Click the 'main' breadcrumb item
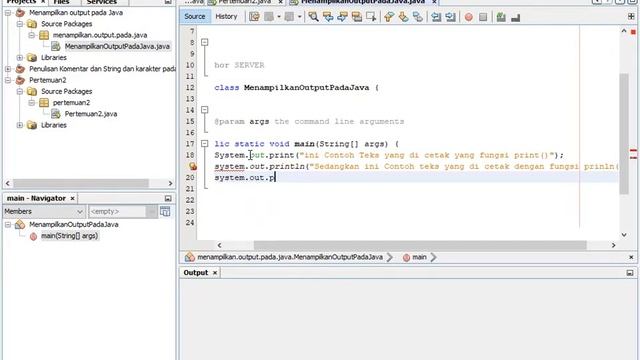 coord(419,257)
